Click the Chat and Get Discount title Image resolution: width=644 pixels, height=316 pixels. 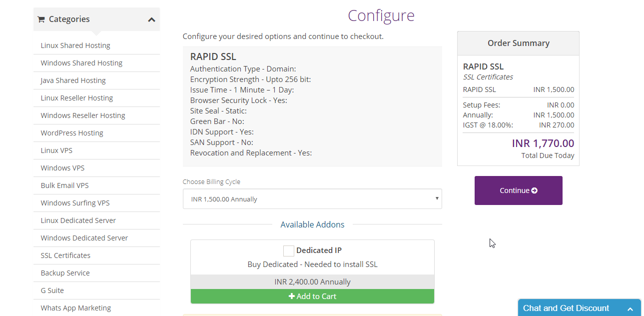click(566, 308)
